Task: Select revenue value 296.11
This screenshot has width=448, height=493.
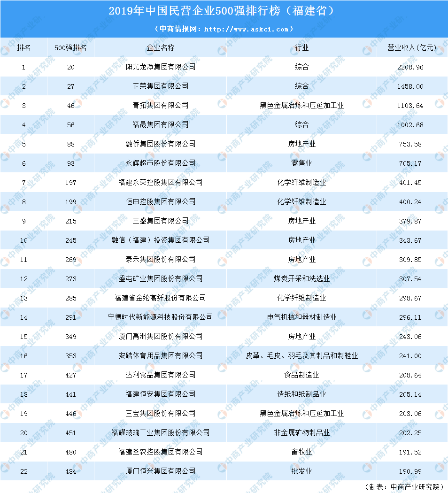Action: (410, 317)
